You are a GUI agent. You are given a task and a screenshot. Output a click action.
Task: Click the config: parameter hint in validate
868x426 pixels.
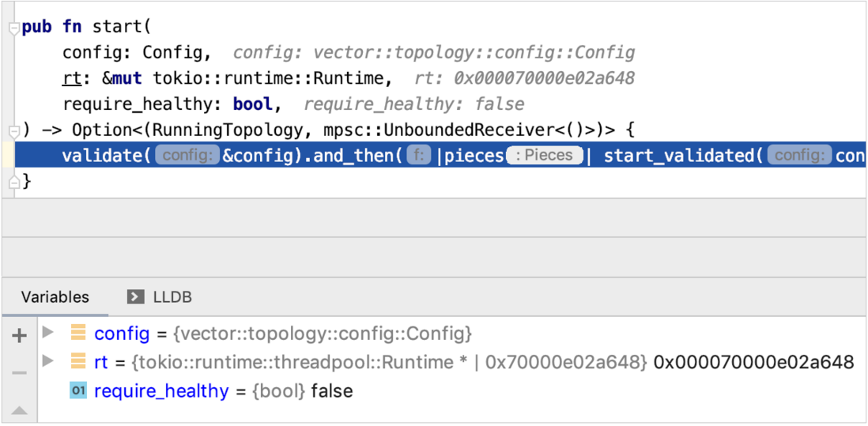(187, 156)
